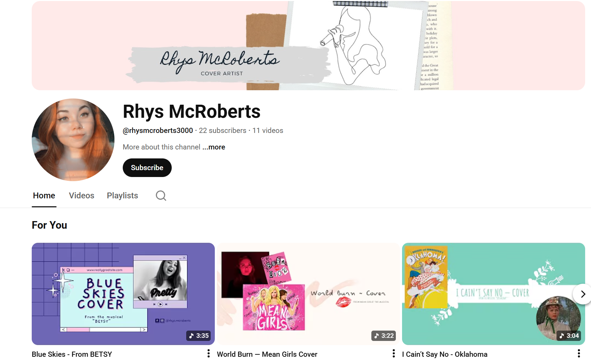Click the Cover Artist channel banner
The image size is (591, 364).
point(308,45)
